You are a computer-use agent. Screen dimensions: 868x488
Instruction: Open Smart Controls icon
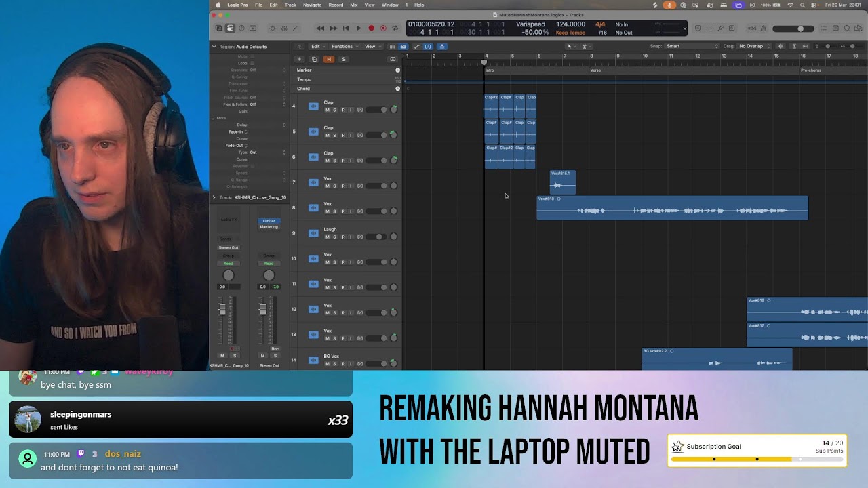273,28
